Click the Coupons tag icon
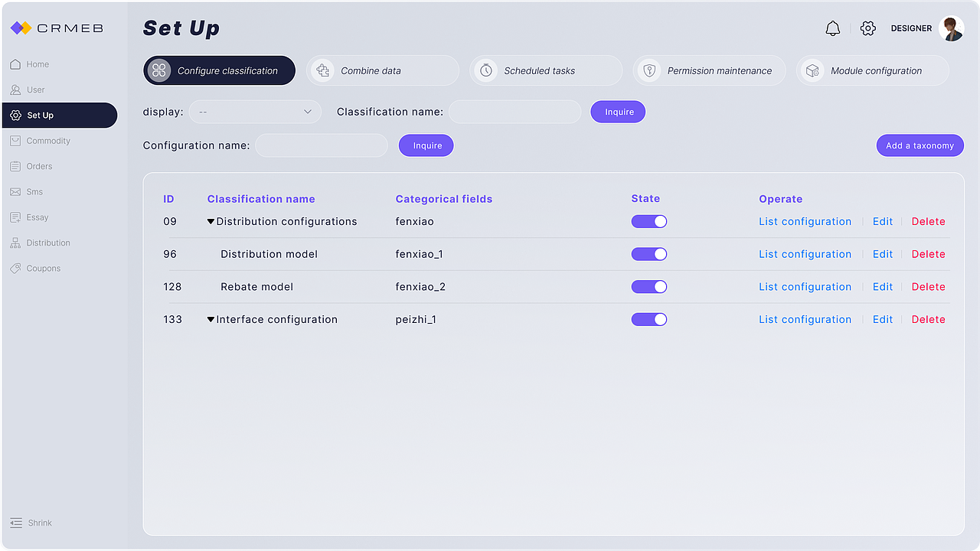This screenshot has width=980, height=551. pos(15,269)
